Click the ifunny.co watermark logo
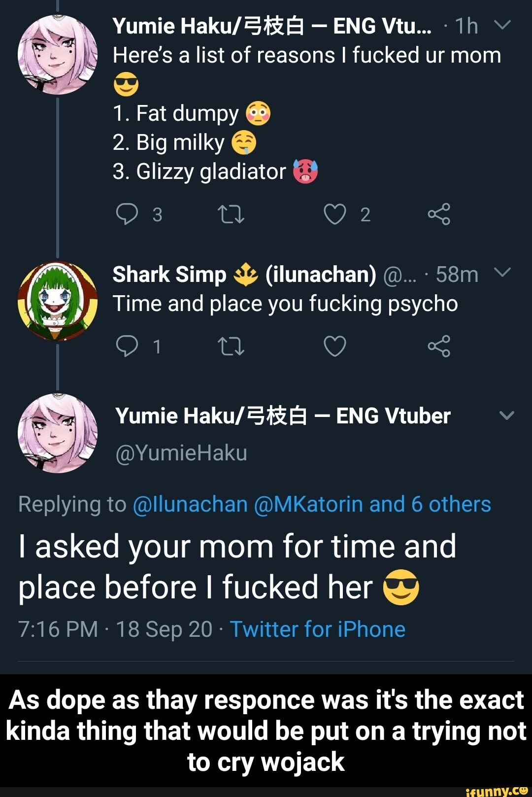Screen dimensions: 532x797 click(x=496, y=791)
